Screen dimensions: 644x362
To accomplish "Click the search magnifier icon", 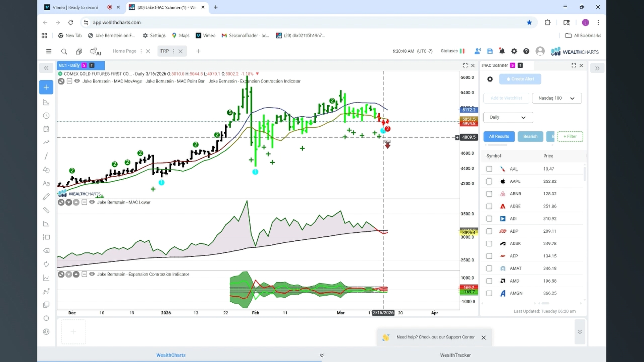I will point(64,52).
